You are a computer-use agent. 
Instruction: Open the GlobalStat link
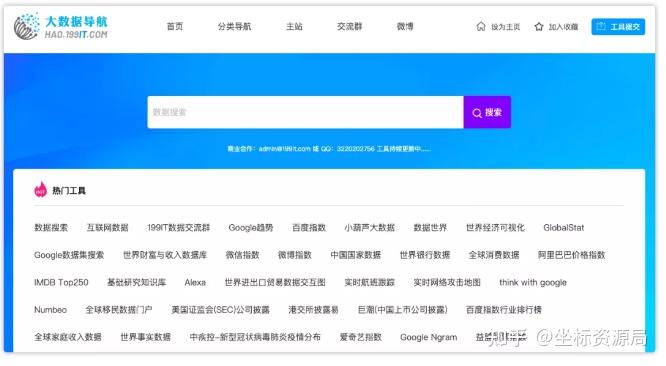(x=564, y=228)
